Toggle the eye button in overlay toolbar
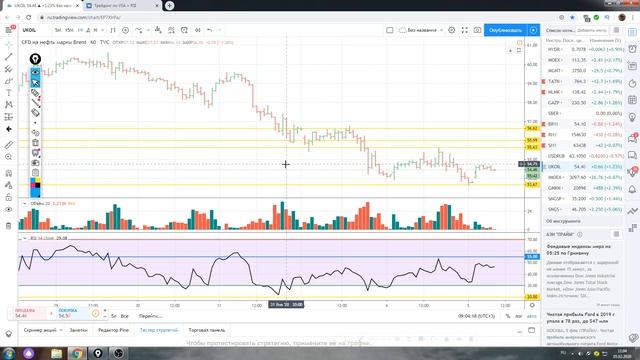Image resolution: width=640 pixels, height=360 pixels. (x=36, y=72)
